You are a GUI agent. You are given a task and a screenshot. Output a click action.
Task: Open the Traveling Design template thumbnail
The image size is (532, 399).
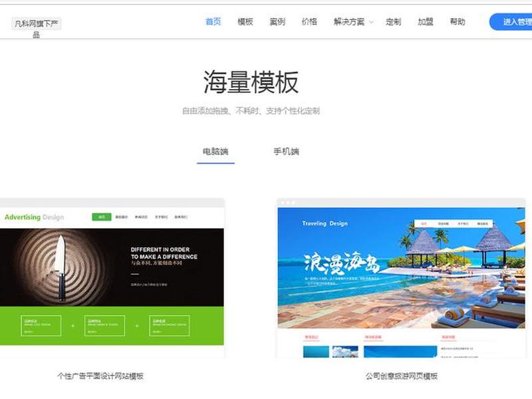coord(401,277)
